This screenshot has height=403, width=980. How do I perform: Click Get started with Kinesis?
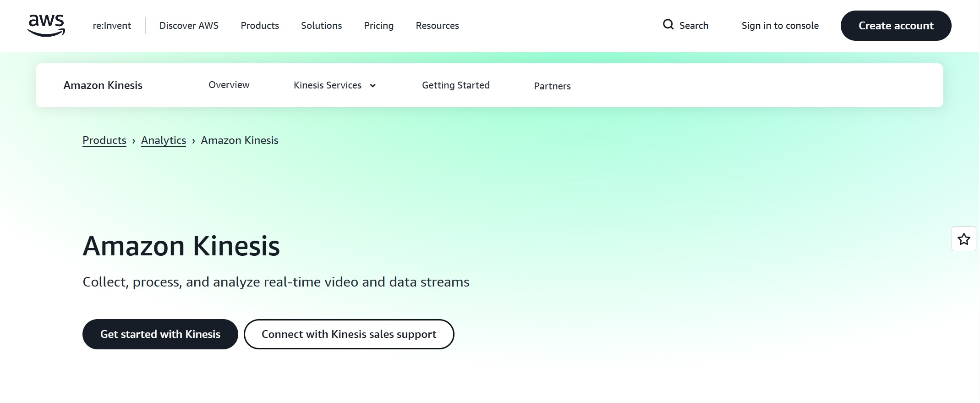(x=160, y=334)
